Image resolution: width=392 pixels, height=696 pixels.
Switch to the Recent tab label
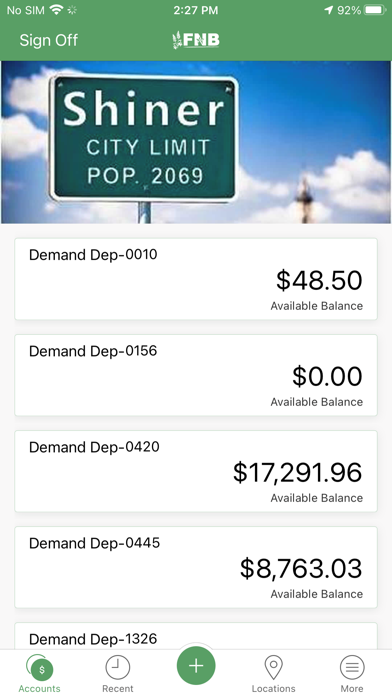[x=118, y=688]
